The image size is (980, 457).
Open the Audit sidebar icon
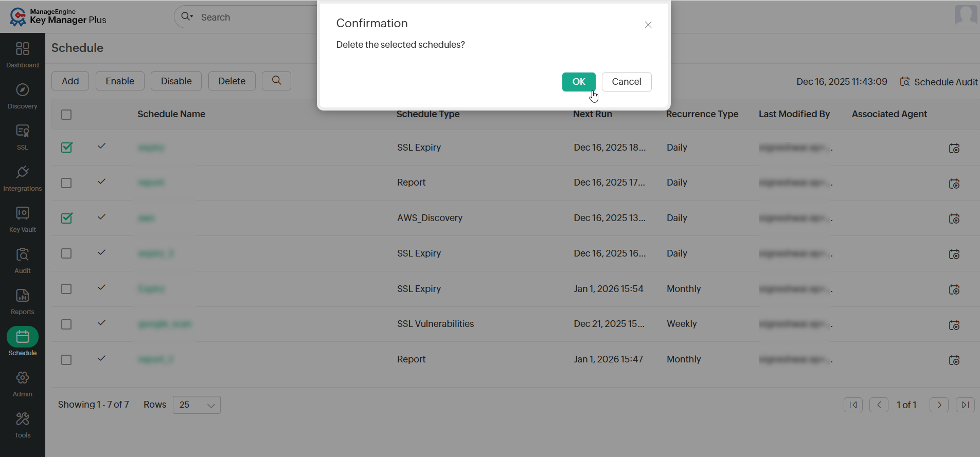click(x=23, y=254)
